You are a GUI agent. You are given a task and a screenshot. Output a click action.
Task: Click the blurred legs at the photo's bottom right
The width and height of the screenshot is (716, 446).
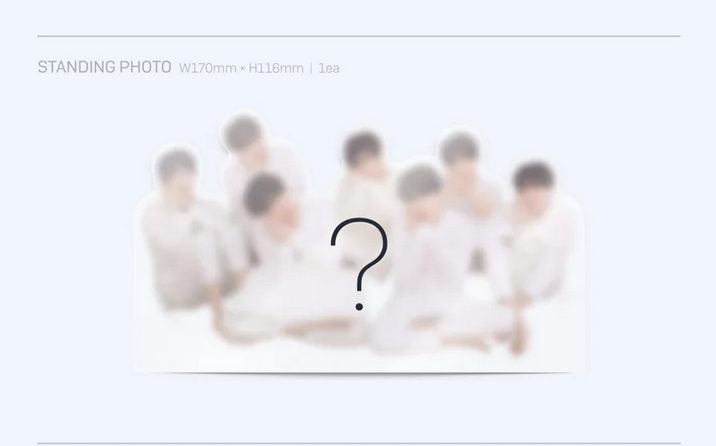[x=484, y=340]
